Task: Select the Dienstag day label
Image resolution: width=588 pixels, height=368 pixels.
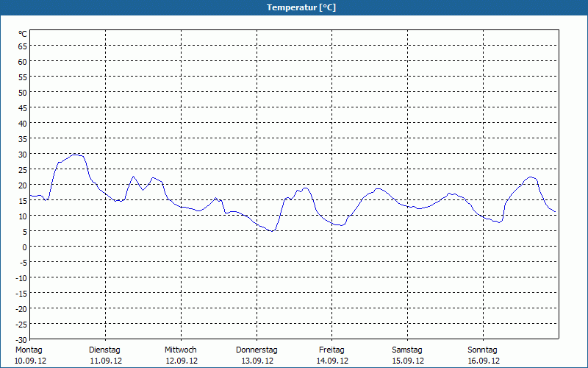Action: click(x=104, y=350)
